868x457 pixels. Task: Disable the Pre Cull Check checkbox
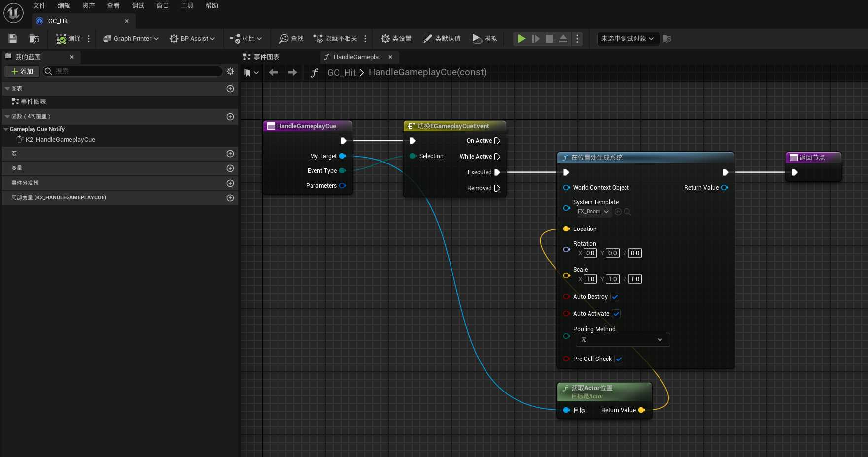tap(619, 359)
